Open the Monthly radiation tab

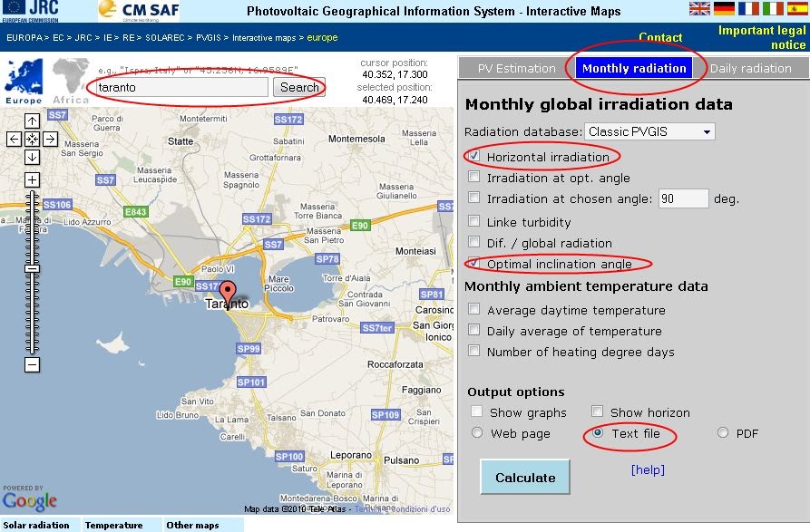[x=634, y=68]
